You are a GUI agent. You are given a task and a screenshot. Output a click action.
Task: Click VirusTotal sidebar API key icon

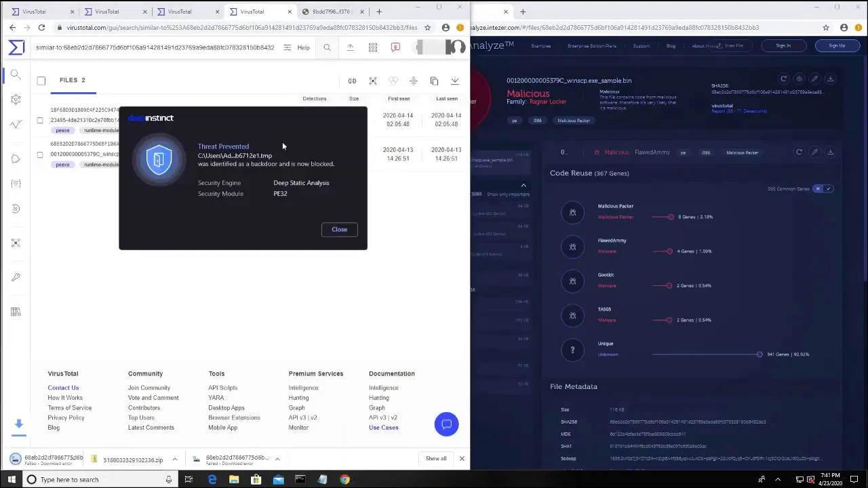pyautogui.click(x=16, y=277)
